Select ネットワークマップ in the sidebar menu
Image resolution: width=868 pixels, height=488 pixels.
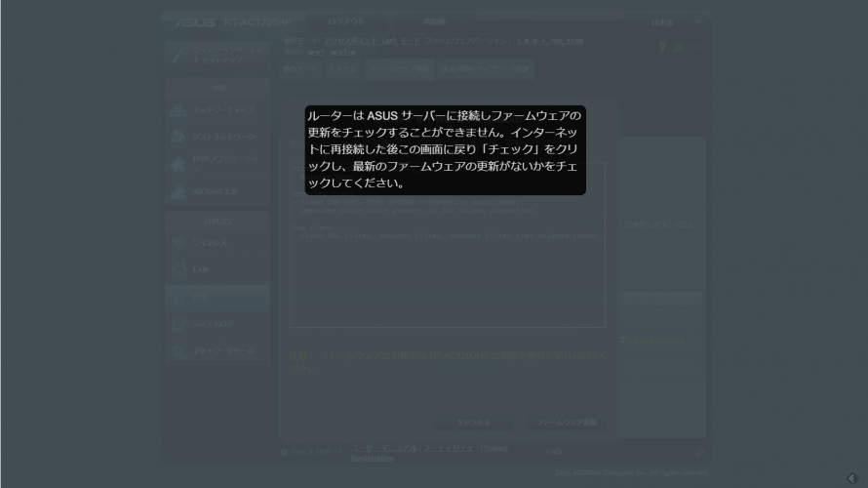[x=223, y=110]
